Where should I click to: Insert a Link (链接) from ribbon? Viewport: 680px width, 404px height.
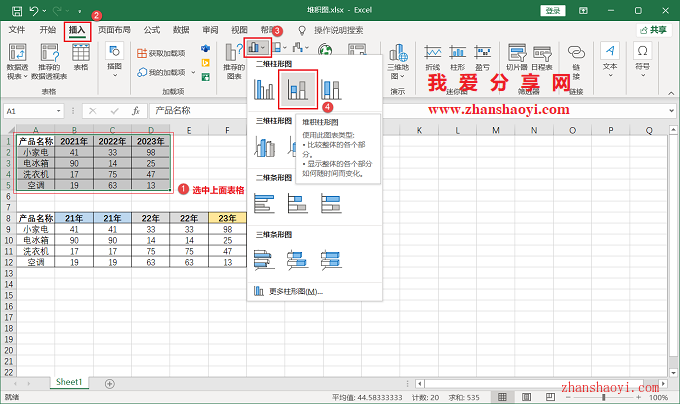[x=576, y=62]
